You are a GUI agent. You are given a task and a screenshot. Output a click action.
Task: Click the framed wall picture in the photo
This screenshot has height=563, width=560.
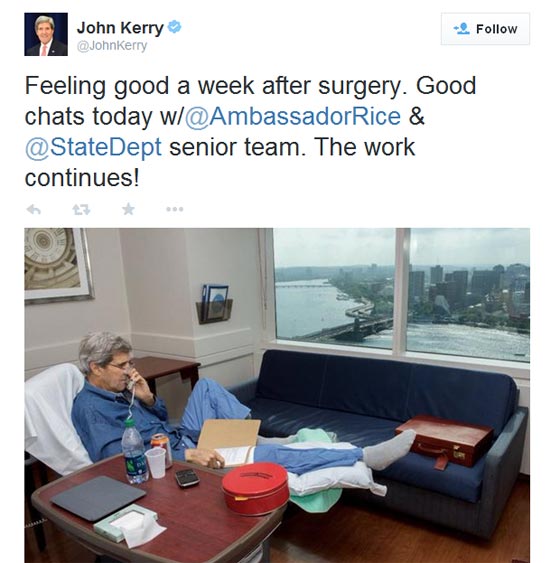[x=57, y=265]
